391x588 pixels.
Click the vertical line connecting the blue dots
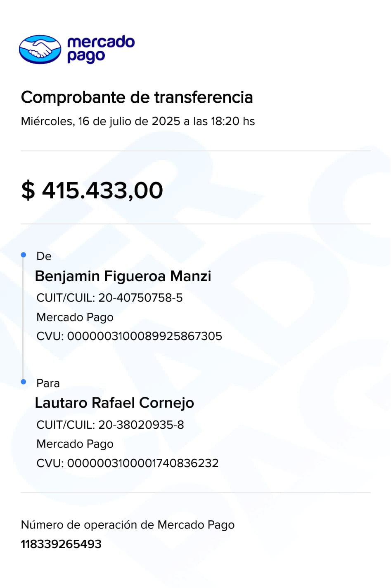pyautogui.click(x=23, y=319)
